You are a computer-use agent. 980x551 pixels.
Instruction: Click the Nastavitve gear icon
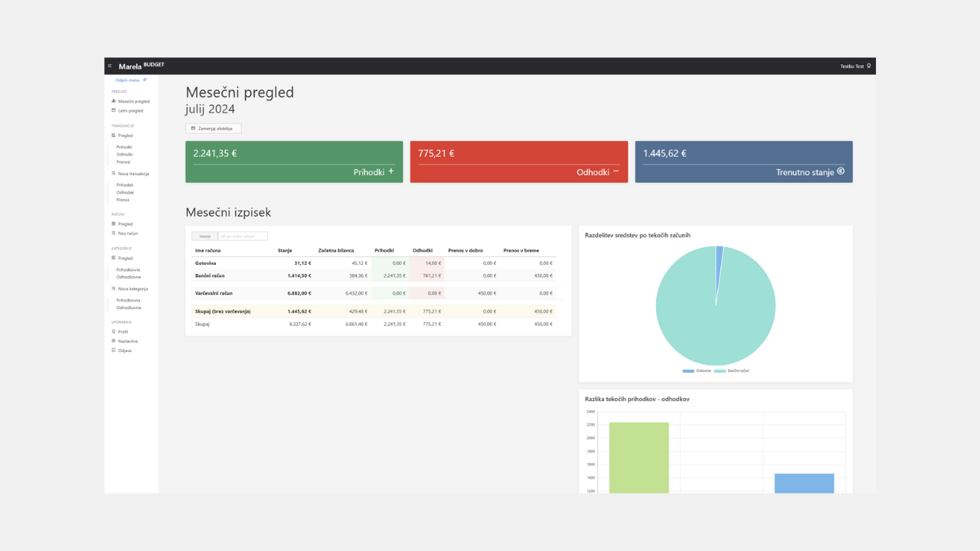113,341
